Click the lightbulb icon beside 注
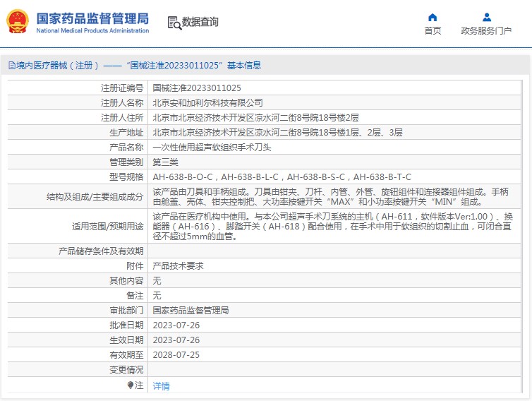532x401 pixels. 131,385
